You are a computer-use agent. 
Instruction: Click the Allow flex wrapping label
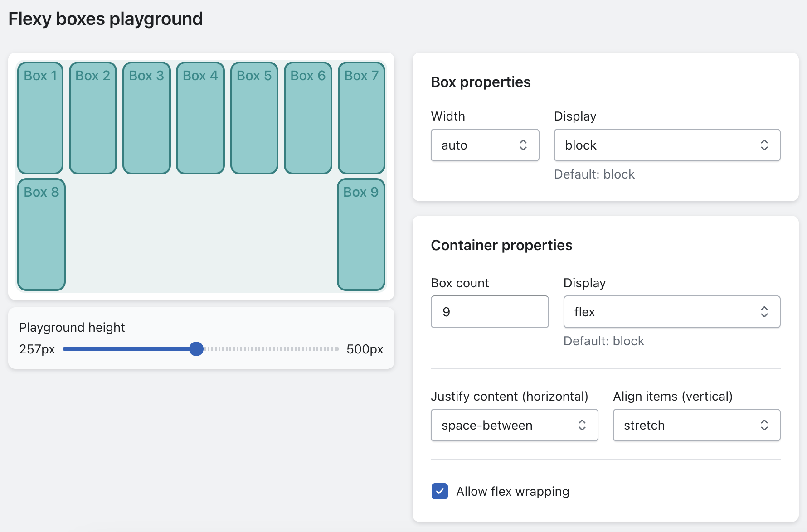click(512, 491)
